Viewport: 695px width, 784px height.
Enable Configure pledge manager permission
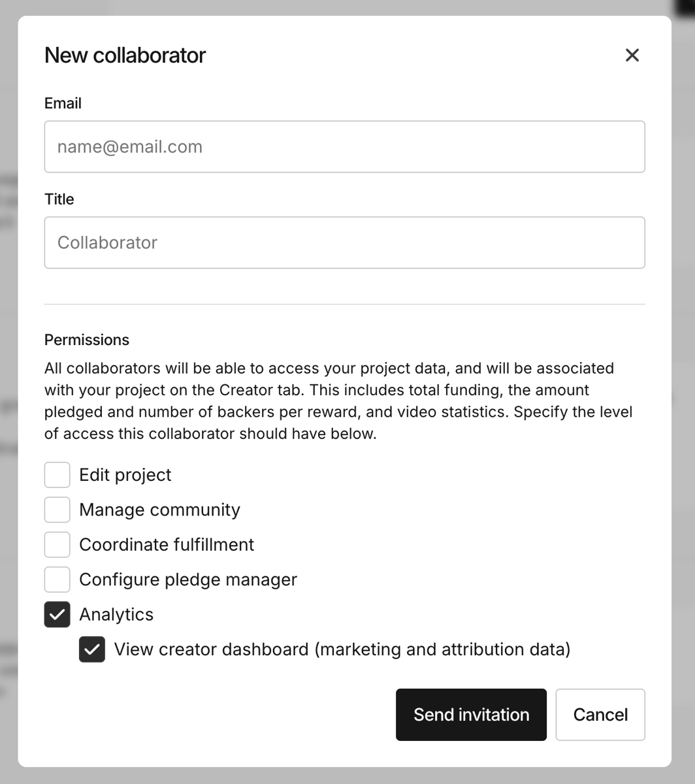pos(57,580)
